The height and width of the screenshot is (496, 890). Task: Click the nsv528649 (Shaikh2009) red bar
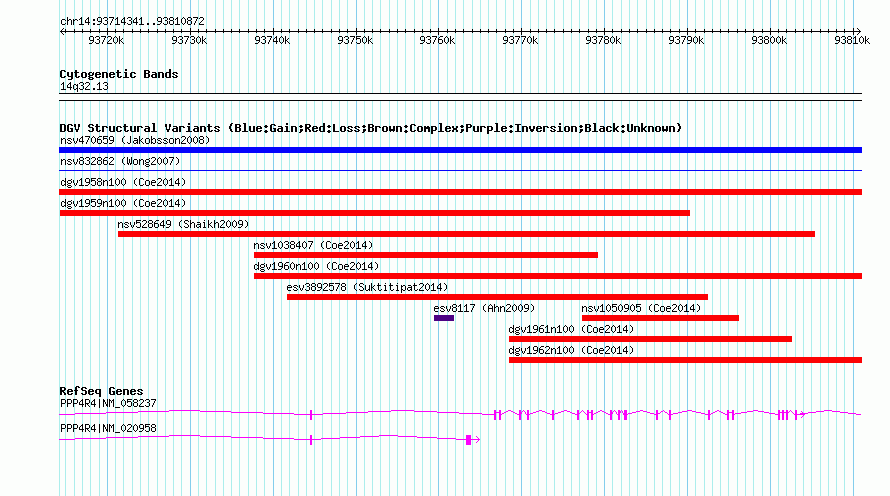click(467, 234)
